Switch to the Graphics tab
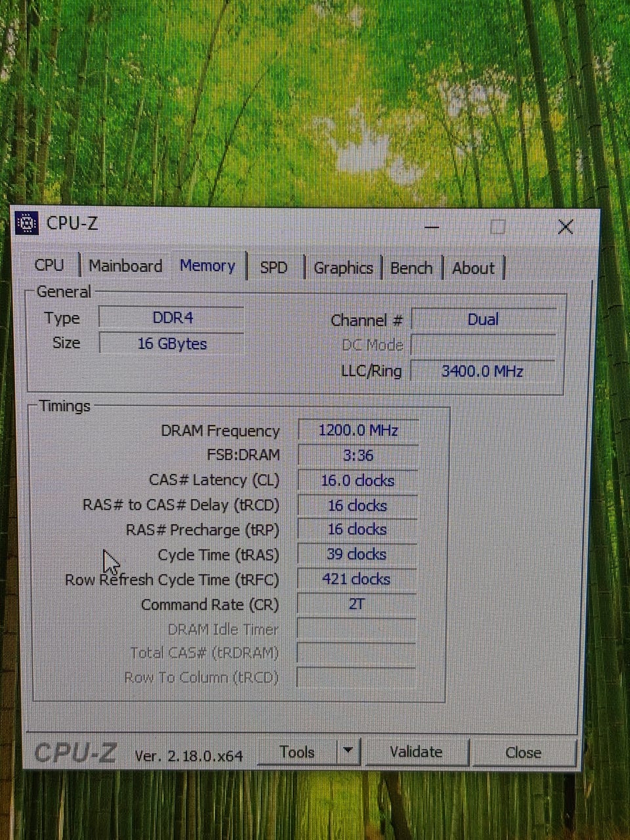Image resolution: width=630 pixels, height=840 pixels. (343, 268)
